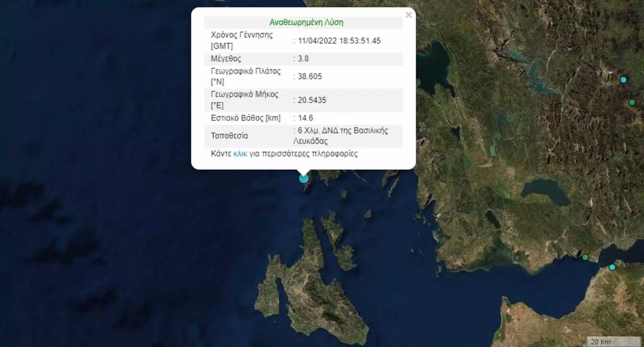This screenshot has width=644, height=347.
Task: Click the "Εστιακό Βάθος [km]" label
Action: click(x=246, y=118)
